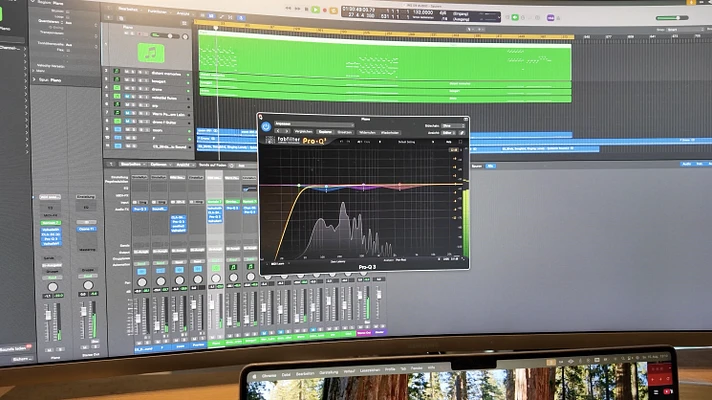Open the Funktionen menu above tracks area
Image resolution: width=712 pixels, height=400 pixels.
tap(157, 11)
